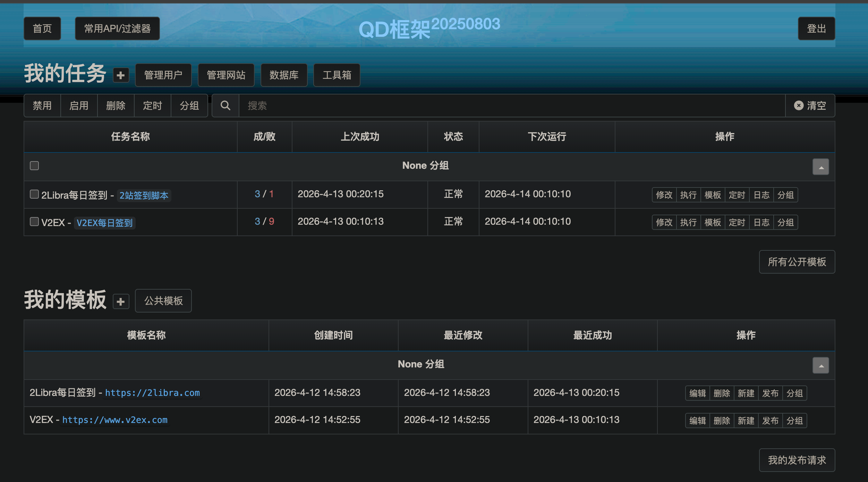Open 常用API/过滤器 menu
The image size is (868, 482).
click(117, 28)
